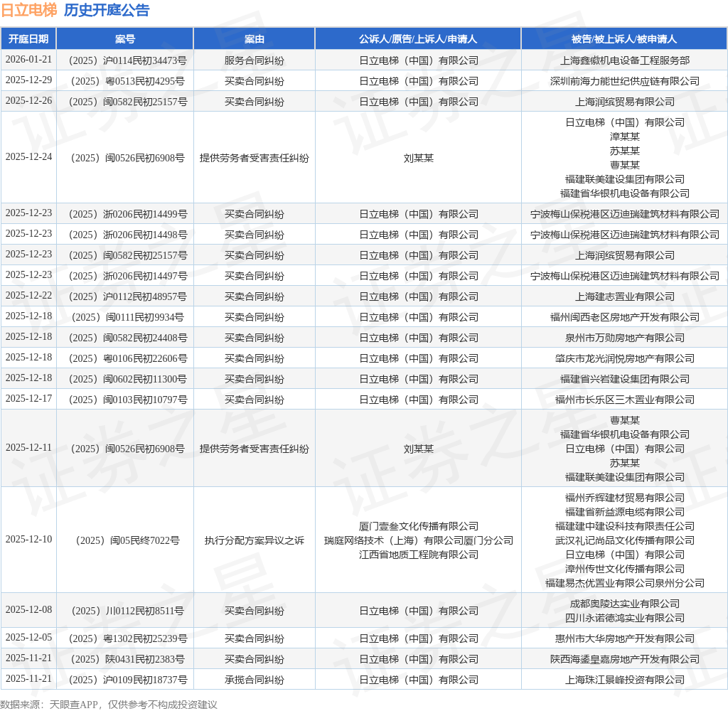Click defendant 肇庆市龙光润悦房地产有限公司

(x=624, y=358)
